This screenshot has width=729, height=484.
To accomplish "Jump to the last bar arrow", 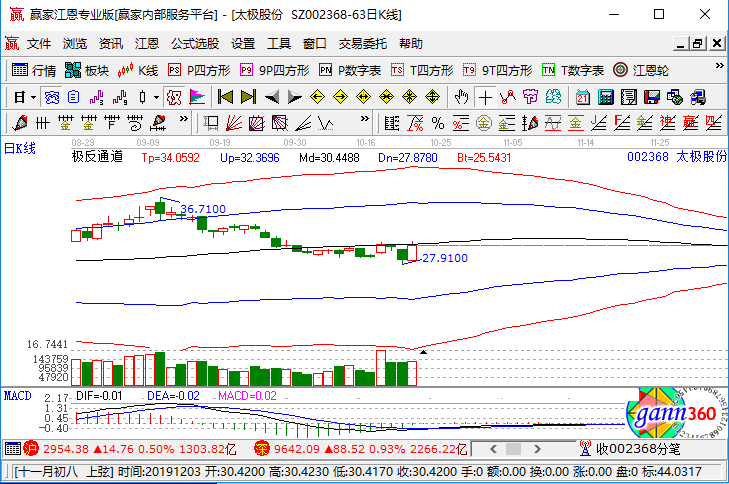I will coord(248,97).
